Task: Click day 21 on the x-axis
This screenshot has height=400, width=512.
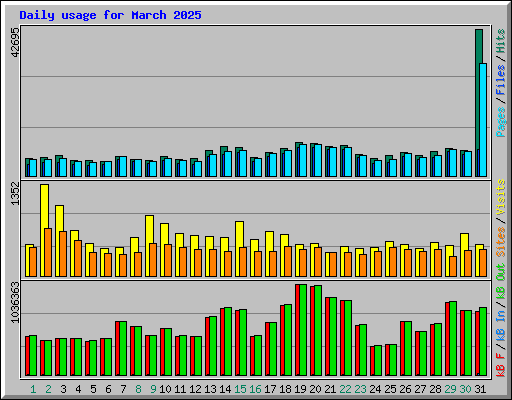Action: (x=330, y=389)
